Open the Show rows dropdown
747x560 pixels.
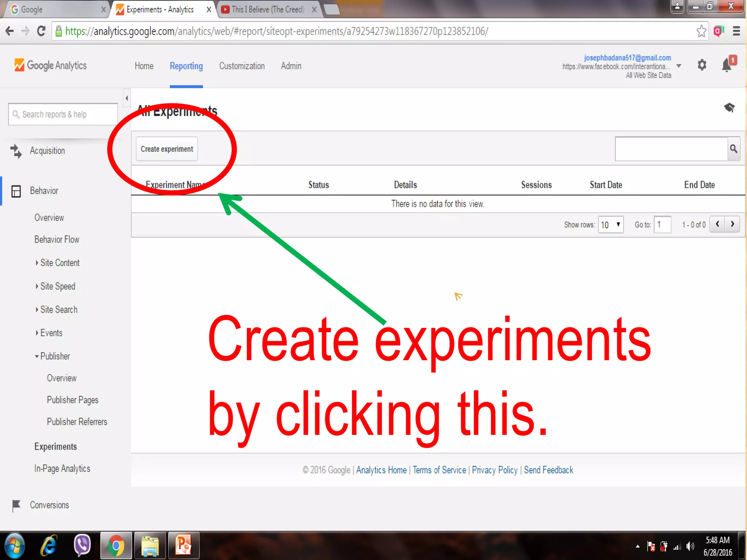tap(611, 224)
